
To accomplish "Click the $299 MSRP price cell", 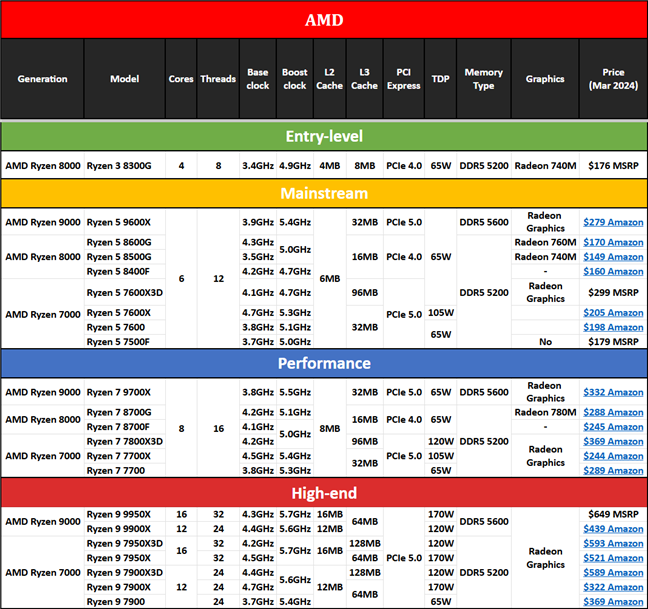I will [613, 293].
